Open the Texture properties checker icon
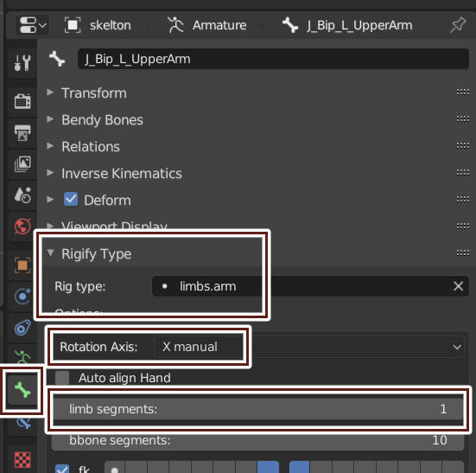Screen dimensions: 476x473 [x=22, y=460]
